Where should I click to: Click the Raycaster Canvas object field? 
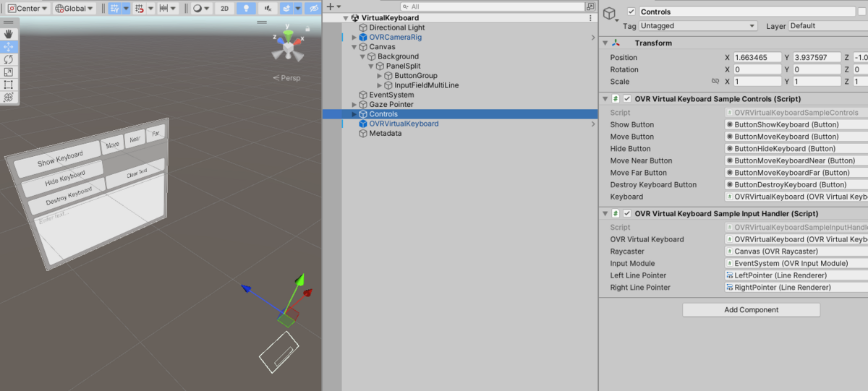click(x=796, y=252)
